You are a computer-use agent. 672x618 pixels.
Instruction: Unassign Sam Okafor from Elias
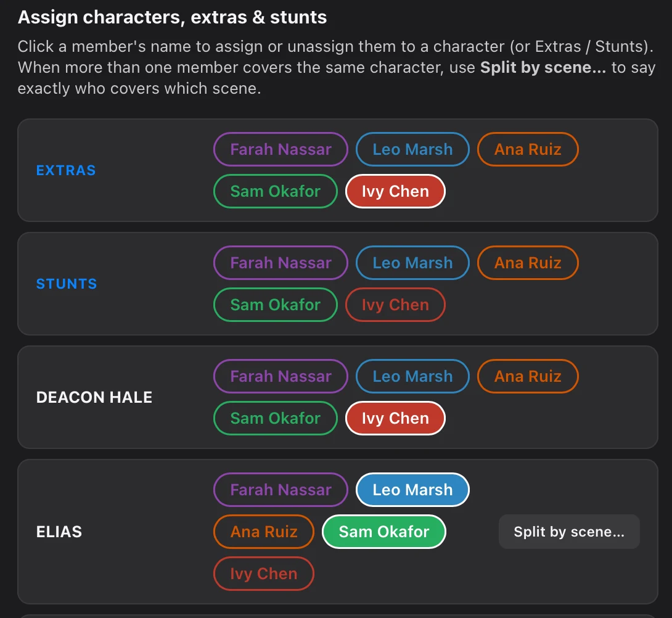tap(384, 532)
